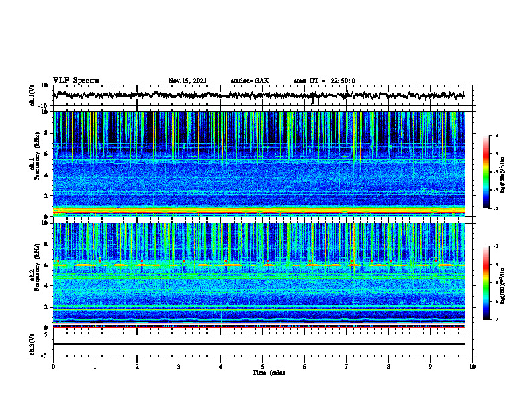Image resolution: width=532 pixels, height=411 pixels.
Task: Click the "-7" value on ch.2 color bar
Action: pos(495,319)
